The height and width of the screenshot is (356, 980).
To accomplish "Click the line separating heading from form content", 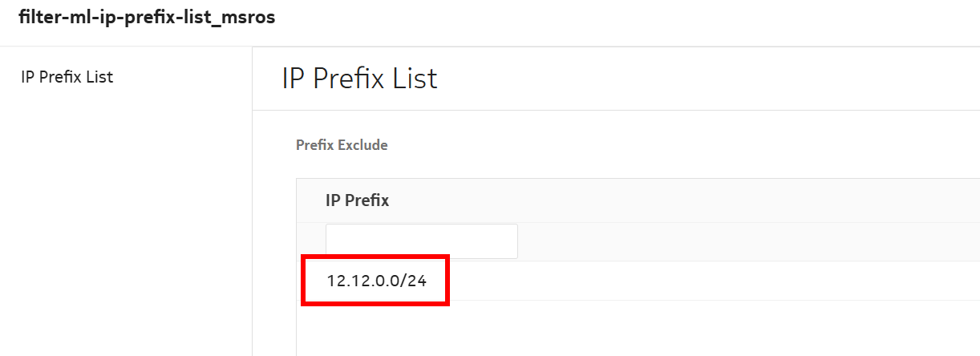I will (609, 110).
